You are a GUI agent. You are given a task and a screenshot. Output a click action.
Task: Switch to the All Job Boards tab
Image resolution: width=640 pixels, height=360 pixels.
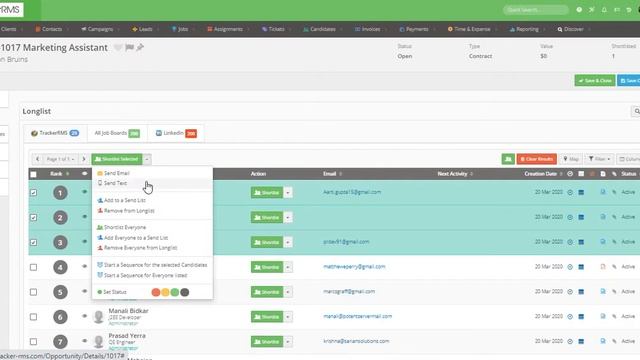[x=117, y=133]
